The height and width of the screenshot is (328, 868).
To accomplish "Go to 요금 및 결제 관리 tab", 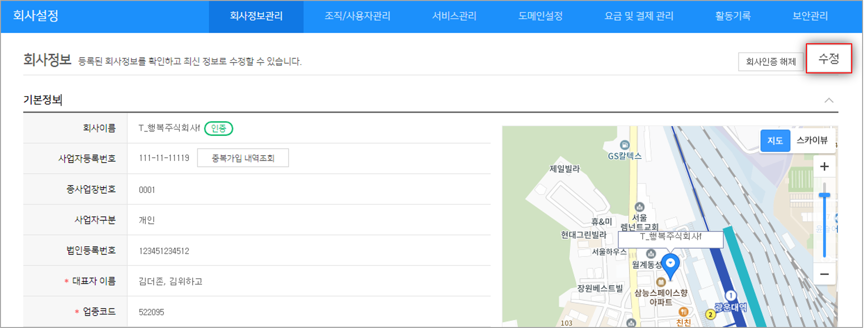I will 639,16.
